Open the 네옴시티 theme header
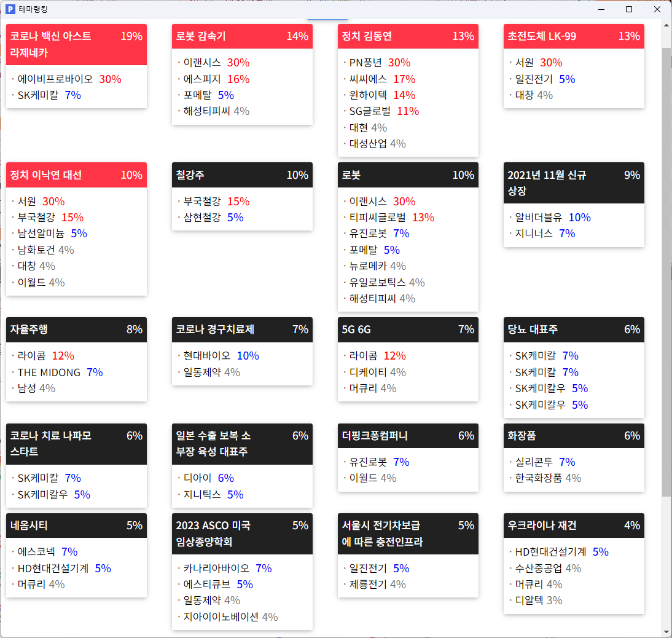The width and height of the screenshot is (672, 638). 76,526
